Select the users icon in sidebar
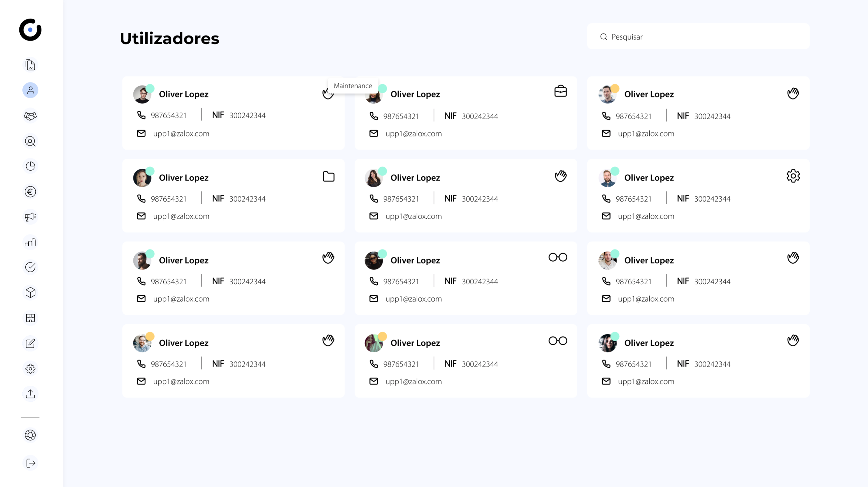Viewport: 868px width, 487px height. click(x=30, y=90)
